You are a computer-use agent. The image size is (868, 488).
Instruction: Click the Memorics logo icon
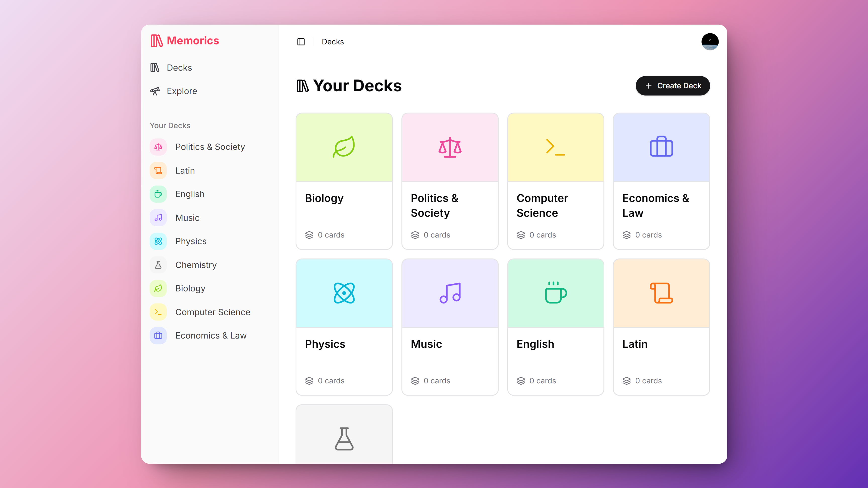click(157, 41)
